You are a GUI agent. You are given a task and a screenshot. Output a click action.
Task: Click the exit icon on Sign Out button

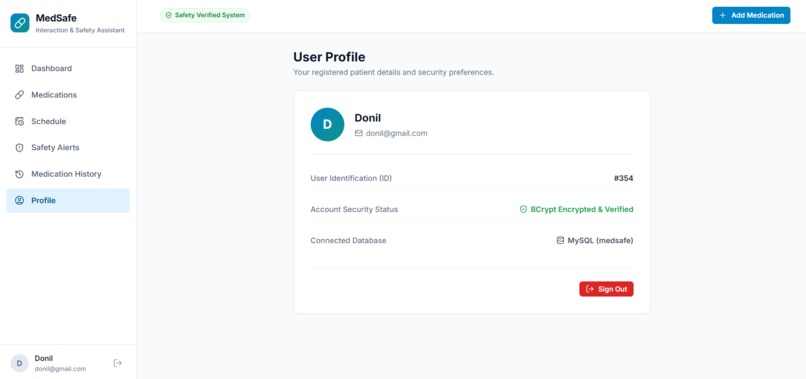point(590,289)
